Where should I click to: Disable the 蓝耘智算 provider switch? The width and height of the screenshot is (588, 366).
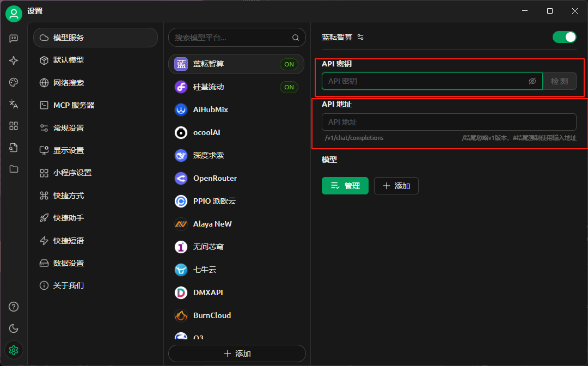click(x=565, y=37)
